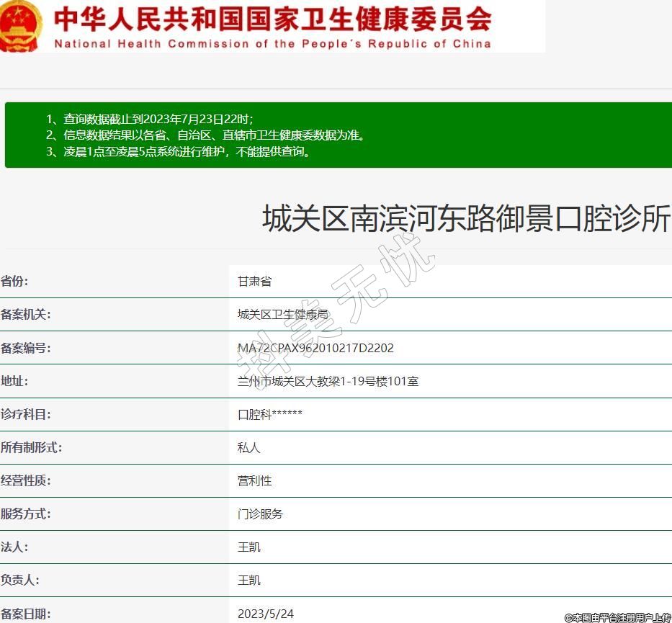The height and width of the screenshot is (623, 672).
Task: Click the second notice about provincial data
Action: click(205, 135)
